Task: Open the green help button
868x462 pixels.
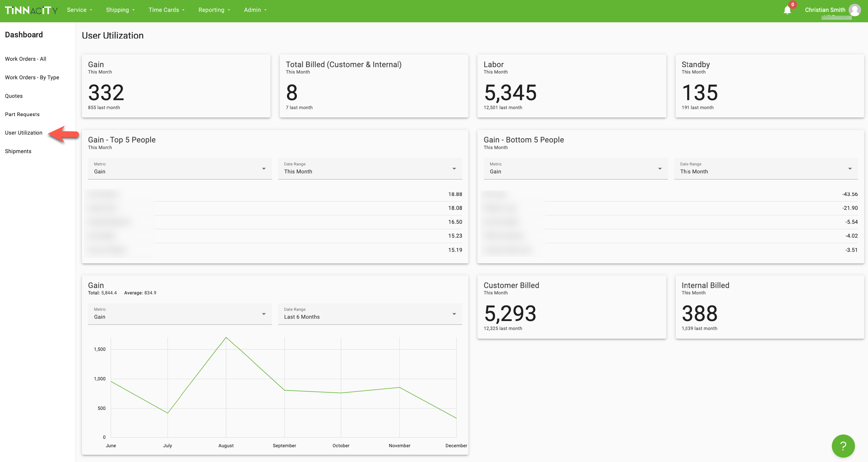Action: pyautogui.click(x=843, y=446)
